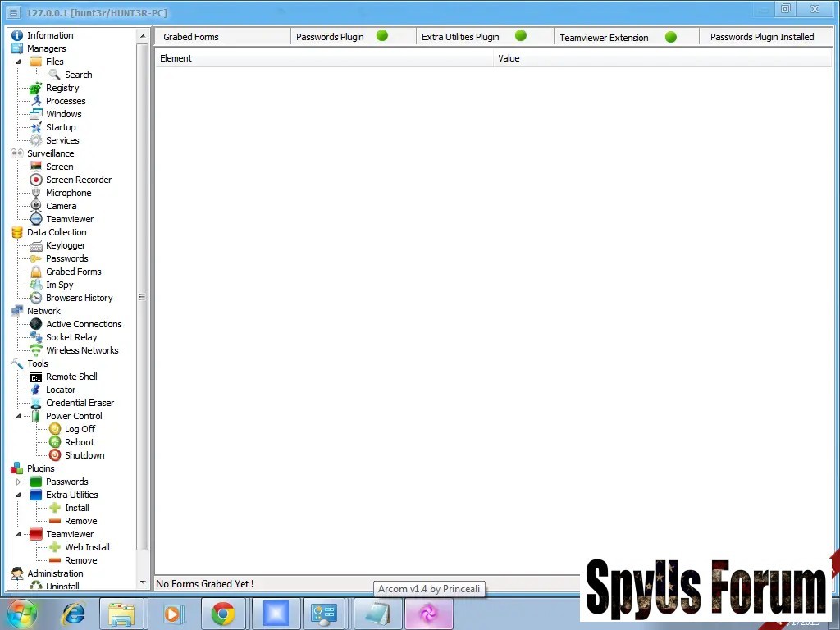Screen dimensions: 840x630
Task: Click the Microphone icon
Action: (36, 193)
